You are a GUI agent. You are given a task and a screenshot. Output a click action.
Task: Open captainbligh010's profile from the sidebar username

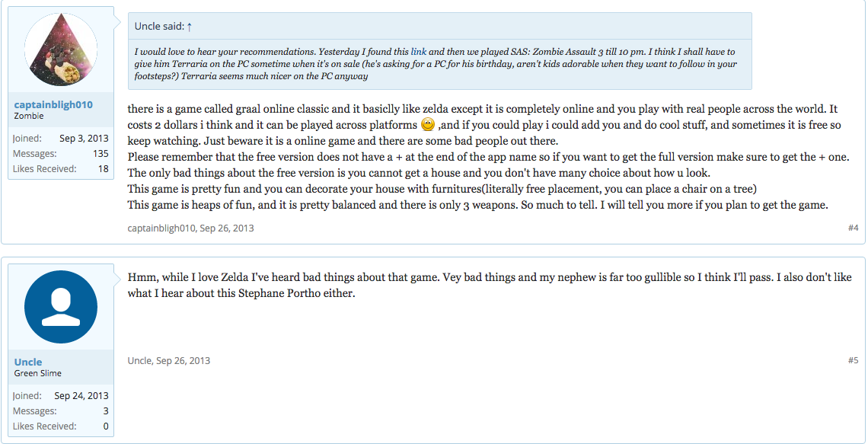(x=52, y=105)
